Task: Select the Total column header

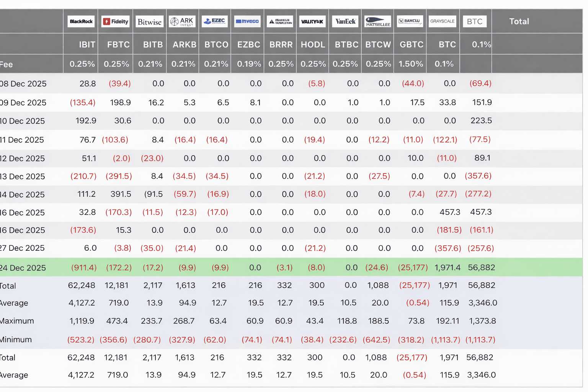Action: (519, 21)
